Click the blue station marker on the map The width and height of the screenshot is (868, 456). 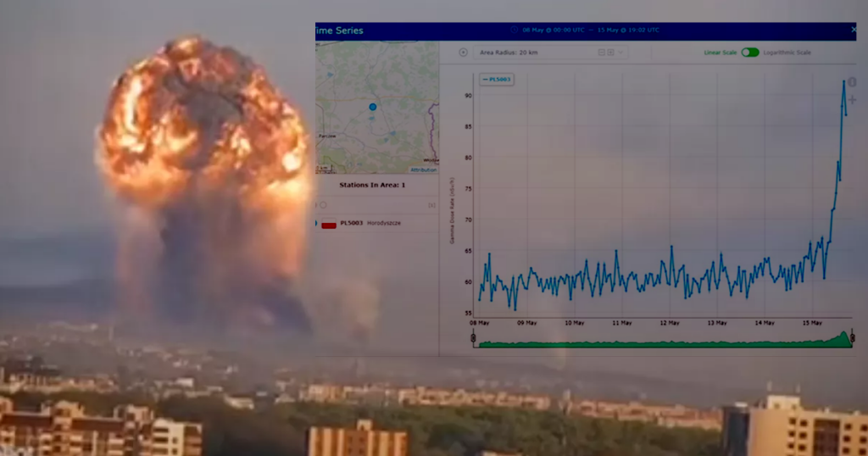pos(373,107)
